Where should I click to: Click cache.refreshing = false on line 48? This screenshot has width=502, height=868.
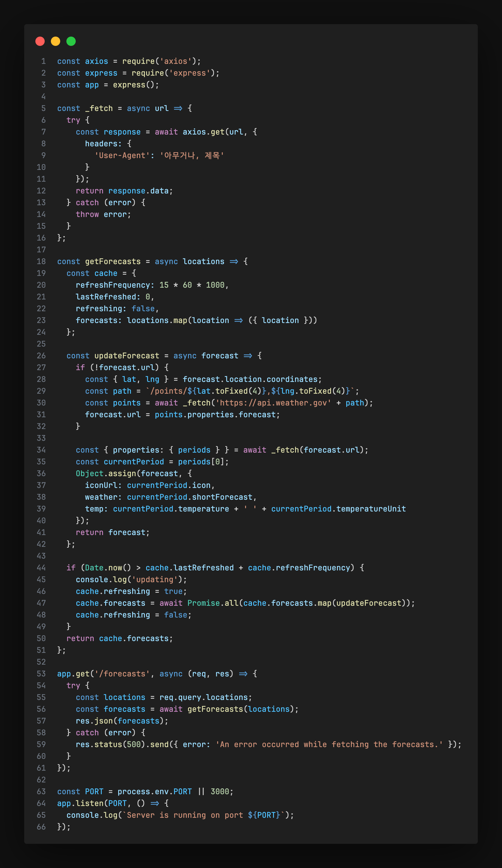pos(131,615)
